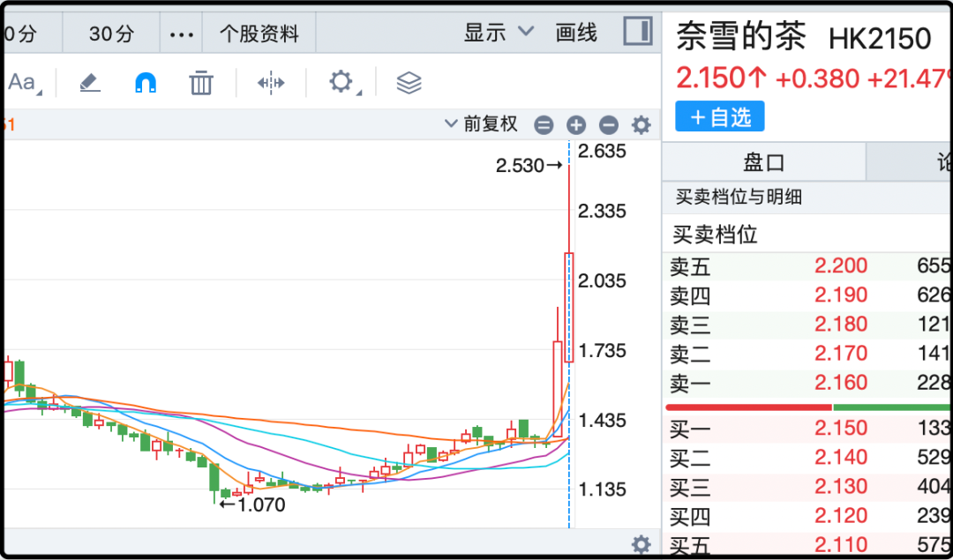The image size is (953, 560).
Task: Open the 个股资料 tab
Action: (x=259, y=34)
